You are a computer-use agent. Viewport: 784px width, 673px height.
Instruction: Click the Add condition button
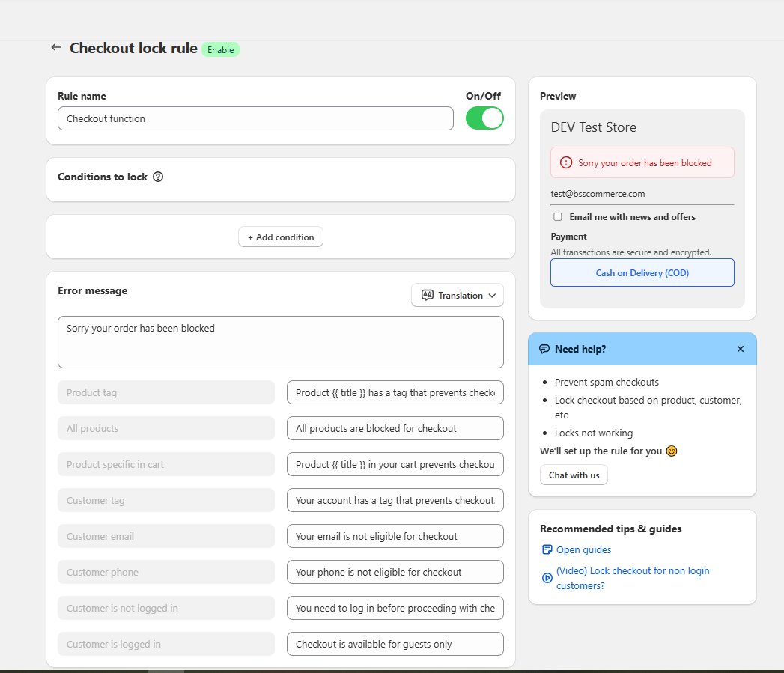click(280, 236)
